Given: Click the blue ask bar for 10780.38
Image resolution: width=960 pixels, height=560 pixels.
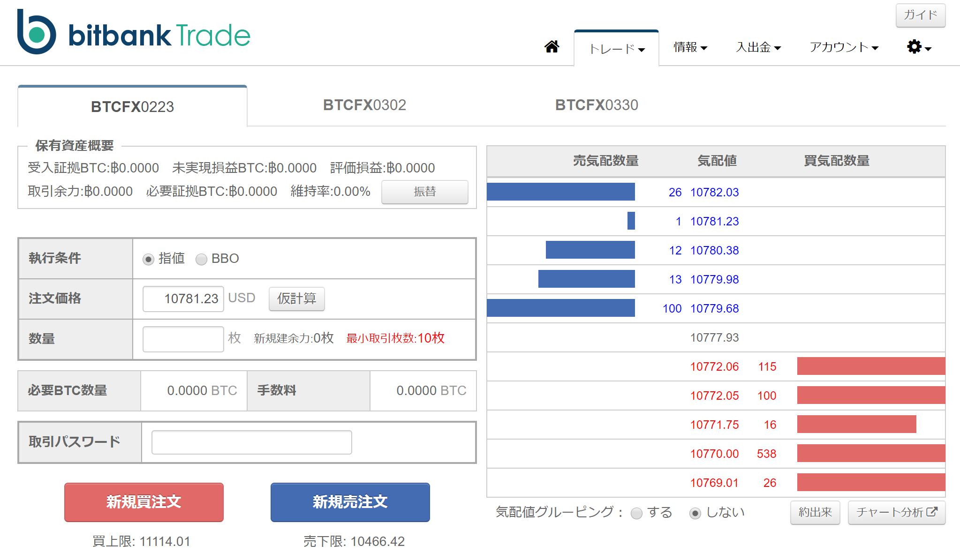Looking at the screenshot, I should coord(590,250).
